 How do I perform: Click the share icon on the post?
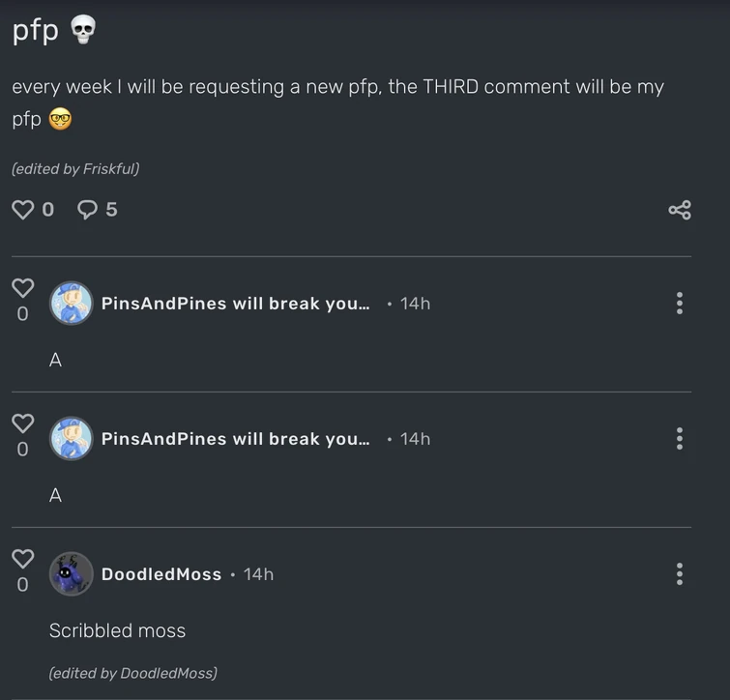[x=680, y=210]
